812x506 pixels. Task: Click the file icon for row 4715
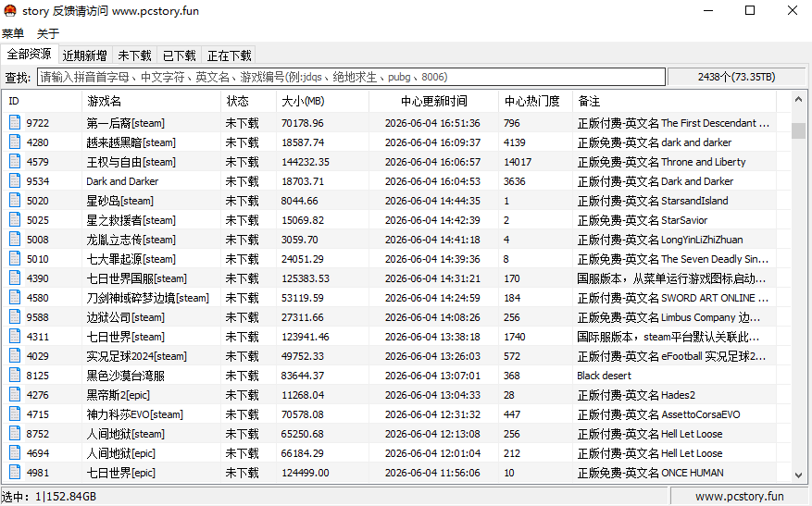point(15,413)
